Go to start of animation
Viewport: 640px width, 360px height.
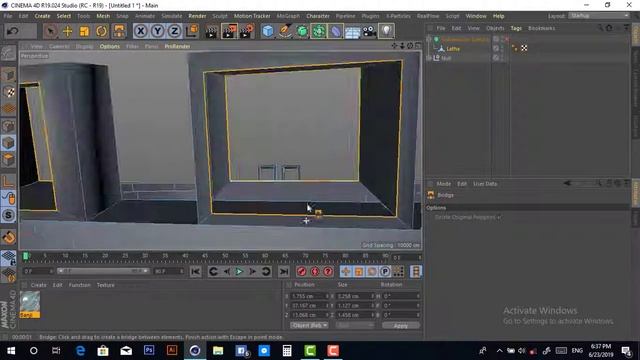click(x=196, y=271)
